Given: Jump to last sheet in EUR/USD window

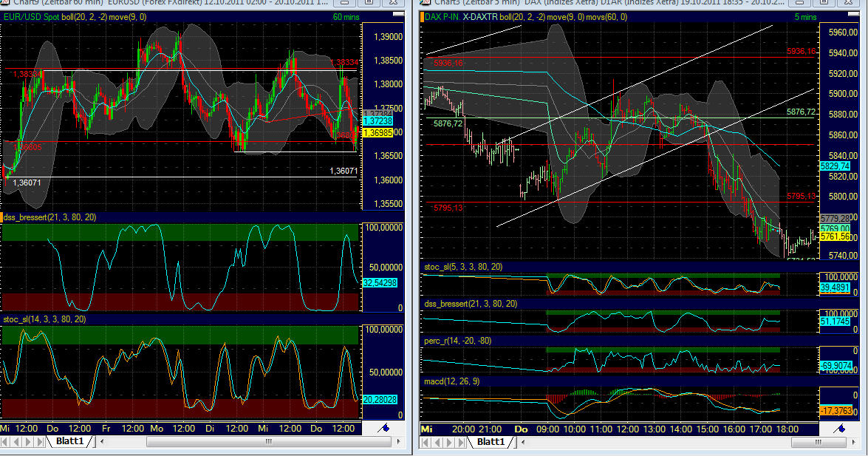Looking at the screenshot, I should tap(40, 442).
